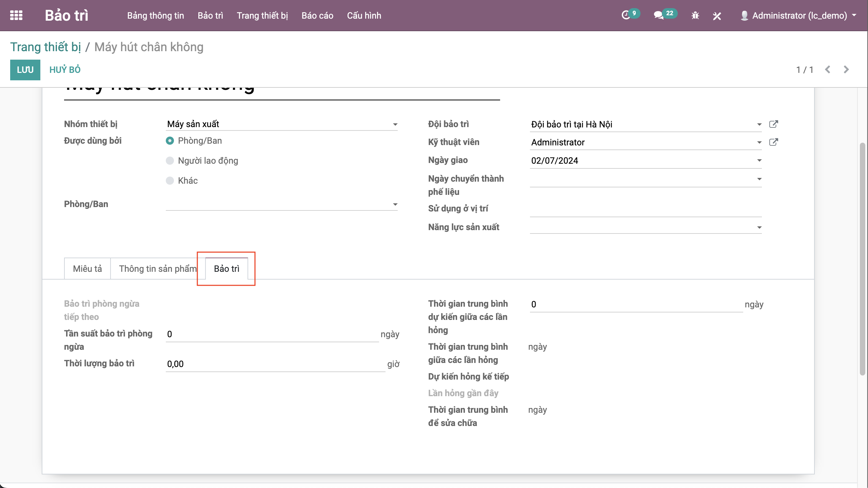Screen dimensions: 868x488
Task: Select the Phòng/Ban radio option
Action: tap(170, 141)
